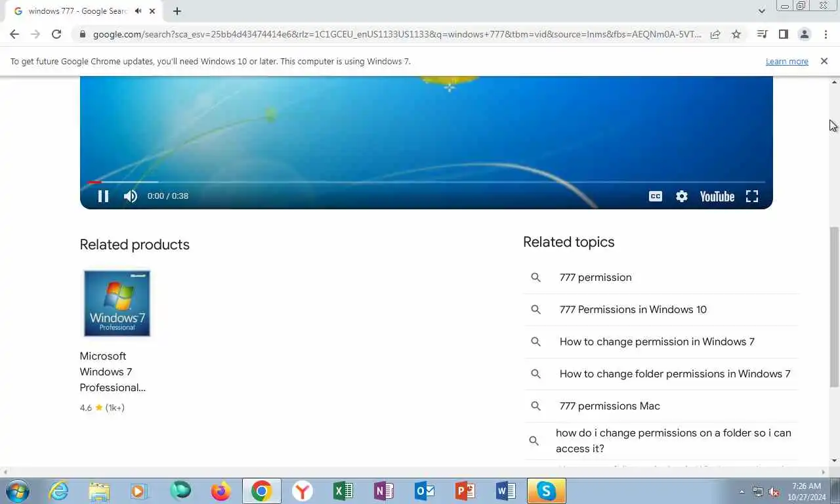Screen dimensions: 840x504
Task: Expand tab search chevron
Action: tap(761, 11)
